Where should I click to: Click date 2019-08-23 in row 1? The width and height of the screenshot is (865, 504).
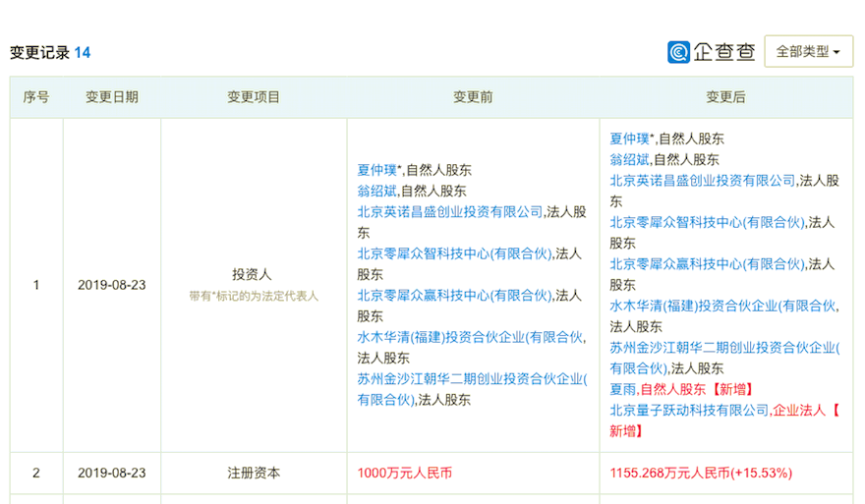[x=112, y=285]
